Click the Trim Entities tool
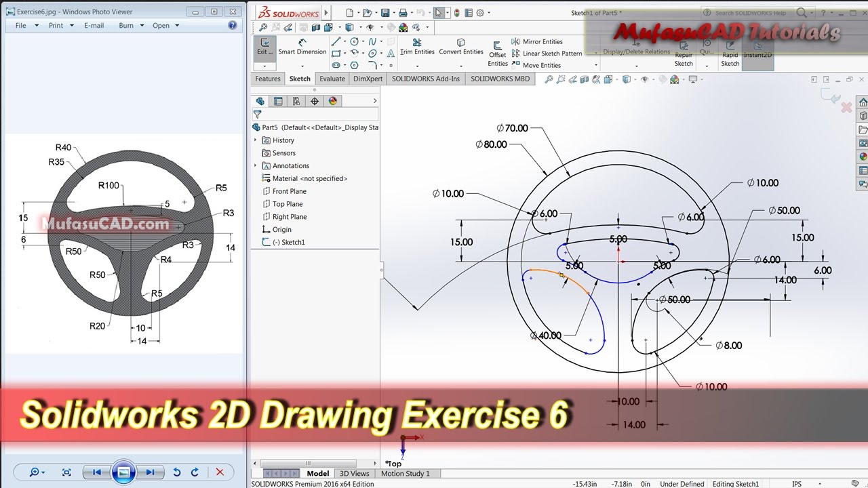 click(417, 47)
